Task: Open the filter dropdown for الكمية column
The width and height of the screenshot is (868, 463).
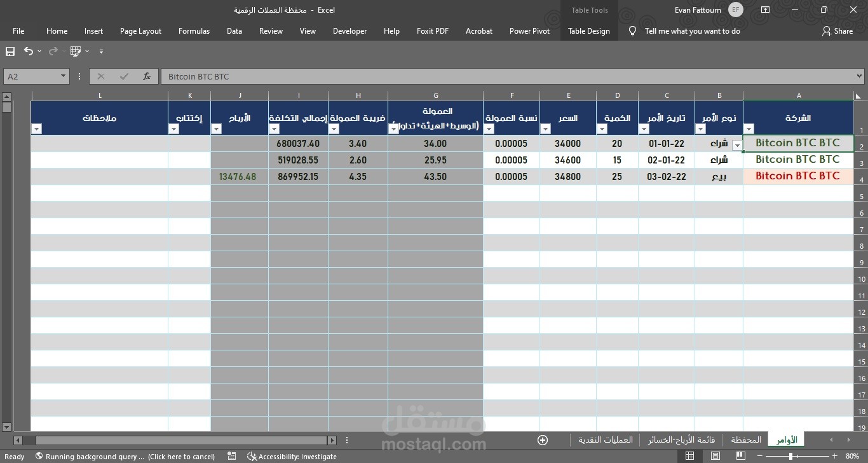Action: tap(602, 129)
